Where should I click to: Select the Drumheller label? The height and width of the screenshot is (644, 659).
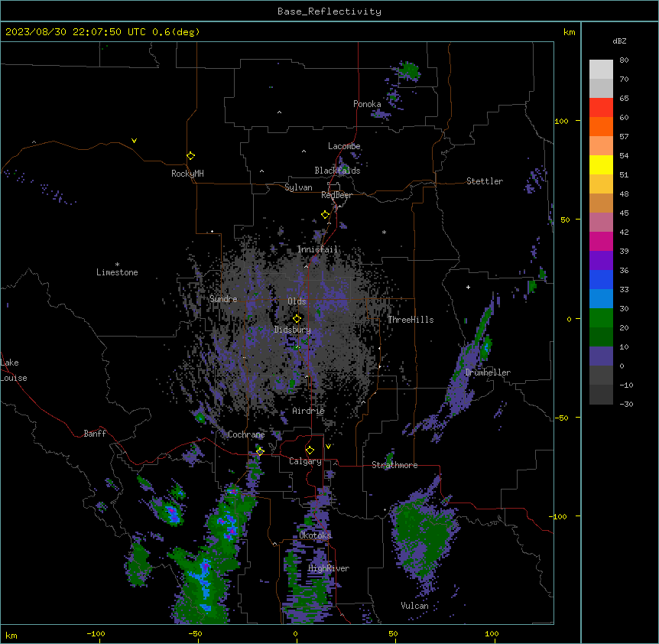point(488,372)
